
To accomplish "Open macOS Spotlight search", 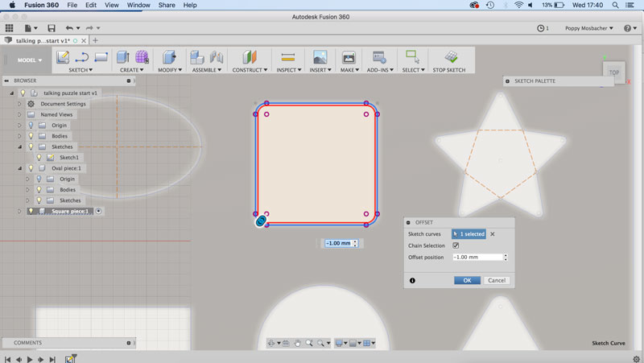I will pos(615,5).
